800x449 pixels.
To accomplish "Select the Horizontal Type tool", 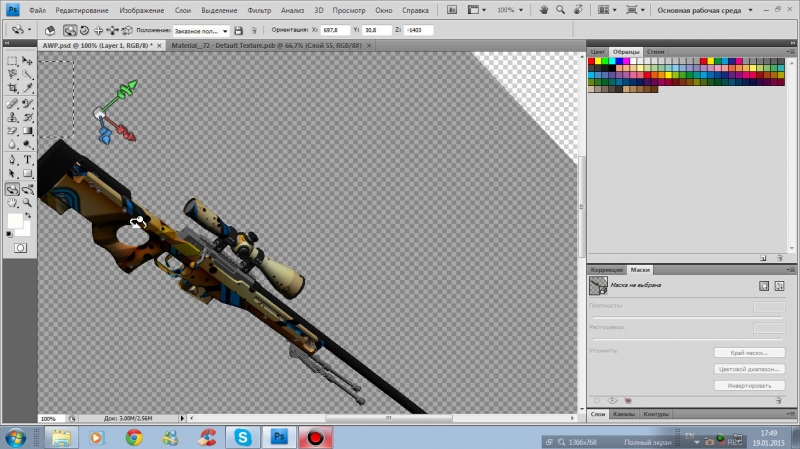I will click(28, 160).
